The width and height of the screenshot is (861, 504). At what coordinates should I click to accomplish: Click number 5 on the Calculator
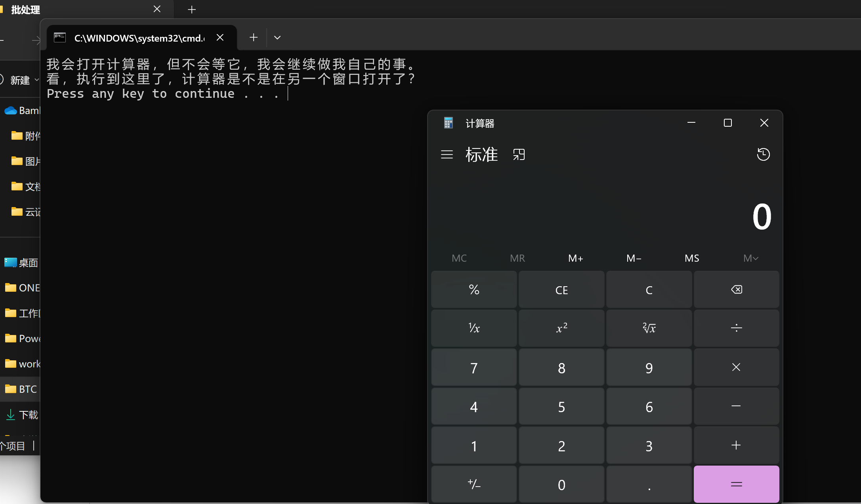click(561, 406)
